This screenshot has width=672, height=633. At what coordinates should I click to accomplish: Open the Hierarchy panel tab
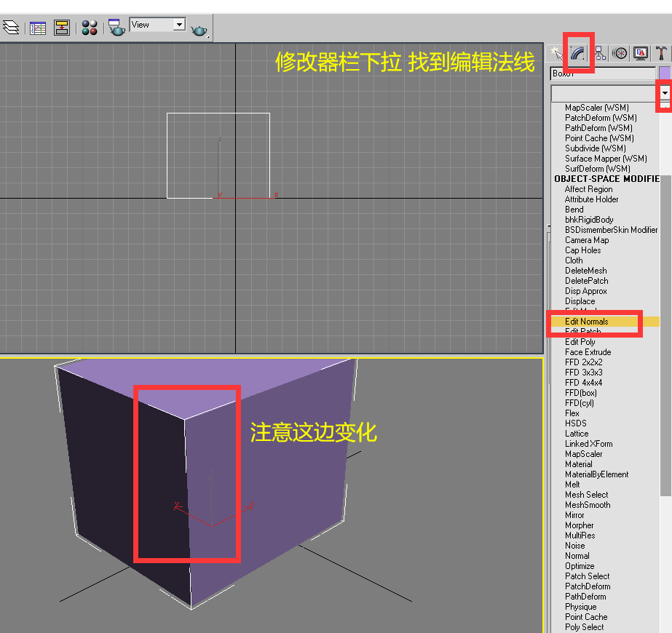coord(600,53)
